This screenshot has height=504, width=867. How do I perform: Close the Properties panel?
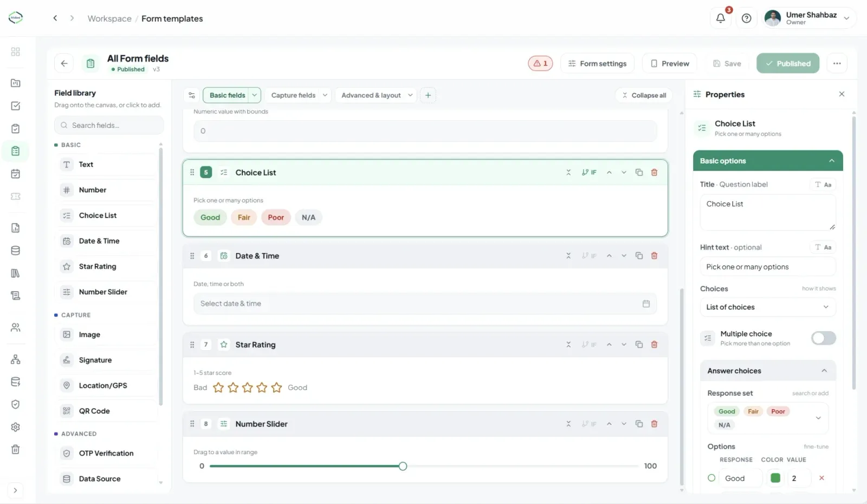(842, 94)
